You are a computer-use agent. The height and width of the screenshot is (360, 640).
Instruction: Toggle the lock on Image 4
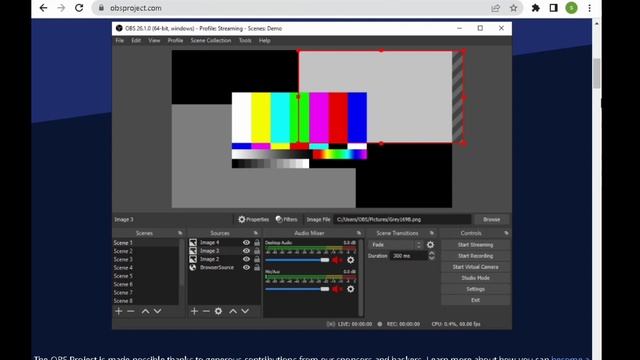(257, 242)
